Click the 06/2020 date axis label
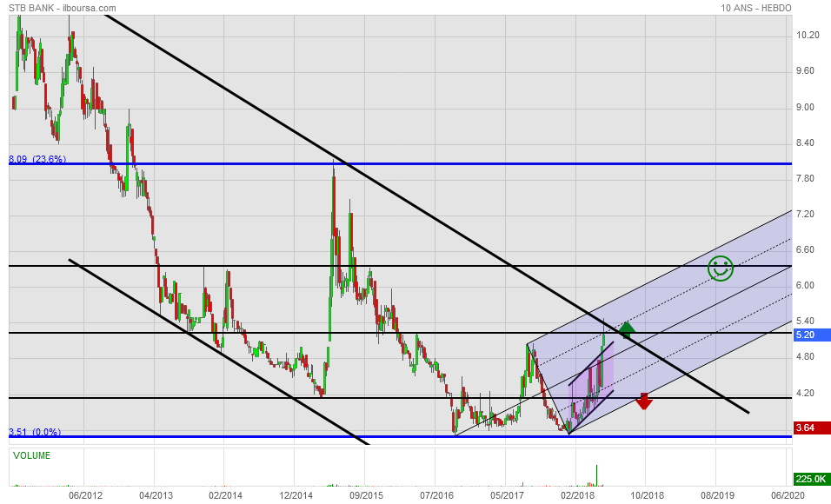Image resolution: width=831 pixels, height=504 pixels. [x=788, y=495]
